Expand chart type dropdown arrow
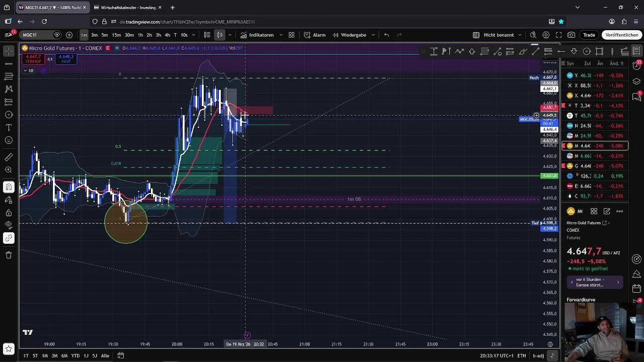This screenshot has width=644, height=362. click(230, 35)
